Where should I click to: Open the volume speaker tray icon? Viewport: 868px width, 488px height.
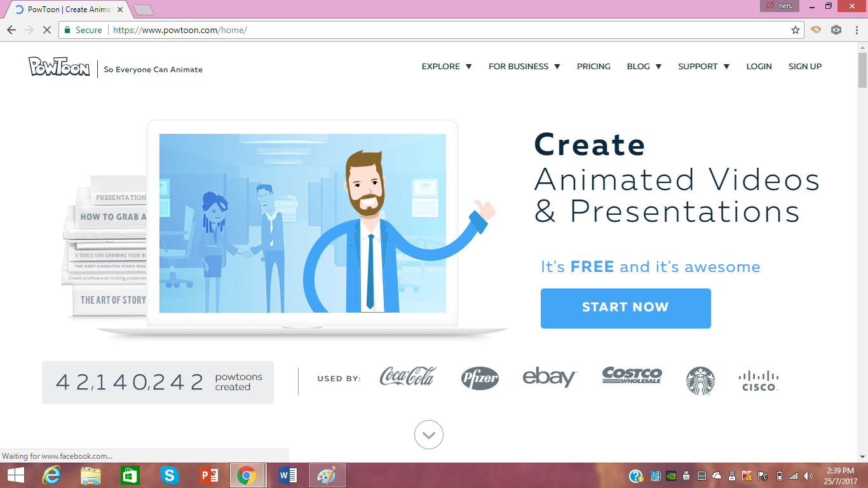808,475
